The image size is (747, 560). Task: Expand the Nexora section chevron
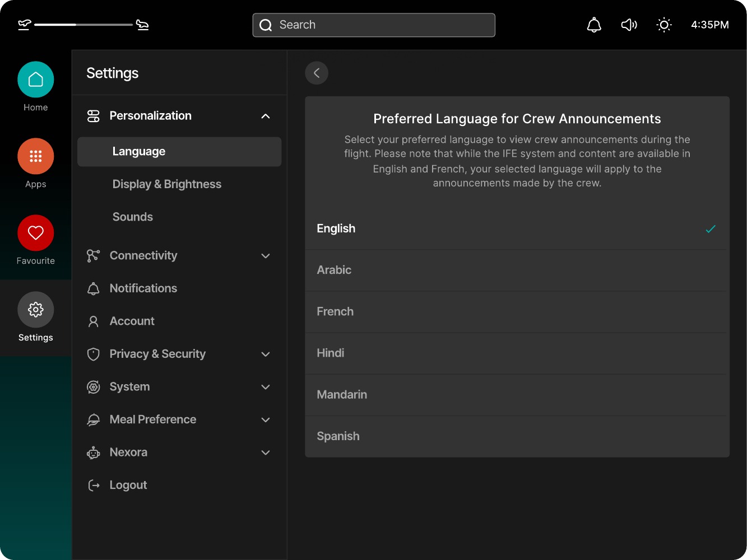[266, 452]
